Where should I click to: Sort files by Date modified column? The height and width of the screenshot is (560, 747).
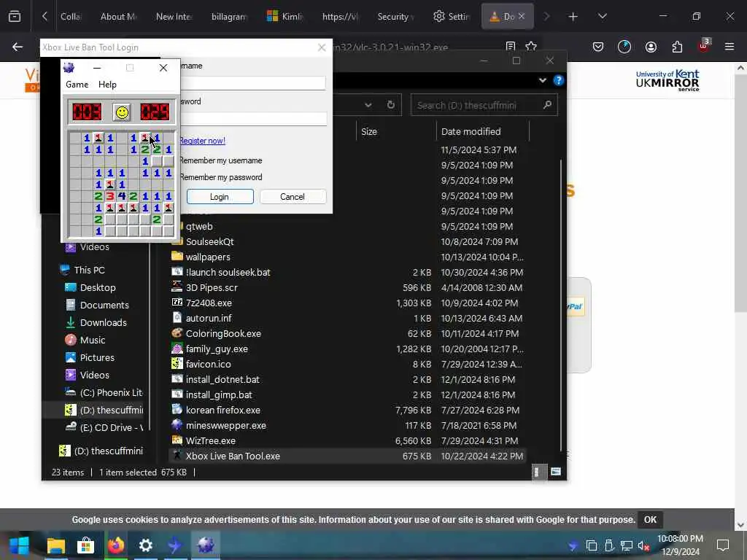pyautogui.click(x=482, y=131)
